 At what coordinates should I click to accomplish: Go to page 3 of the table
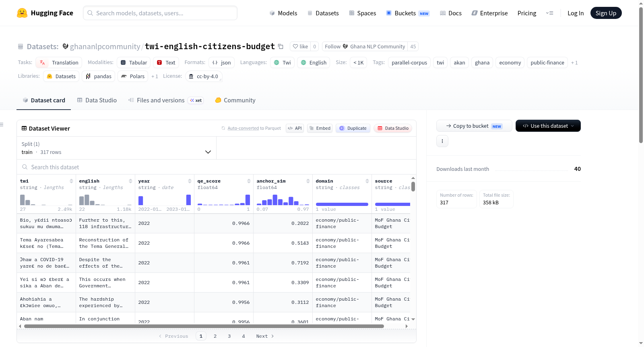click(229, 336)
